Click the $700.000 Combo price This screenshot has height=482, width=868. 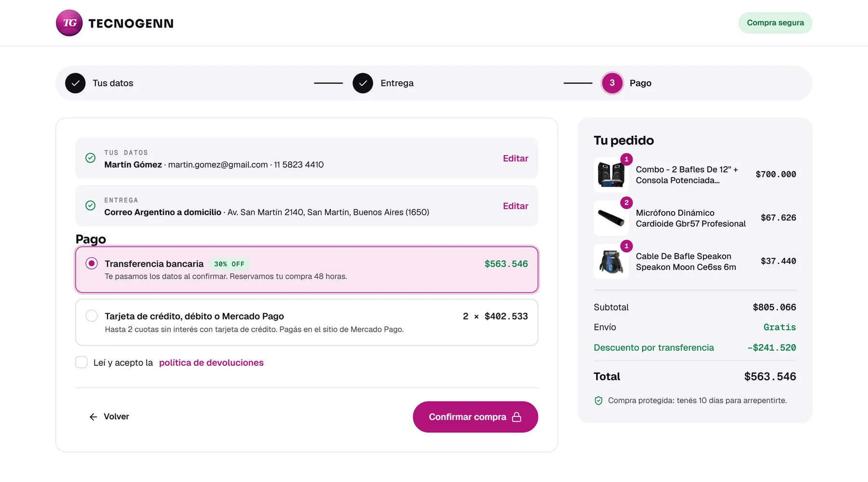(776, 174)
